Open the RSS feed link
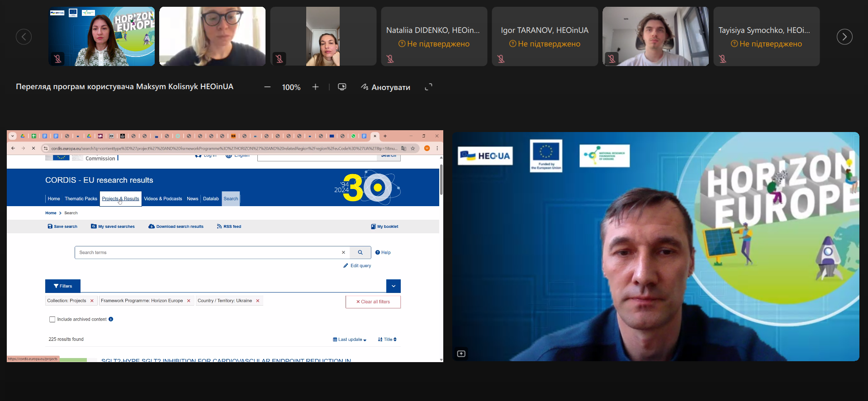This screenshot has height=401, width=868. pos(229,226)
